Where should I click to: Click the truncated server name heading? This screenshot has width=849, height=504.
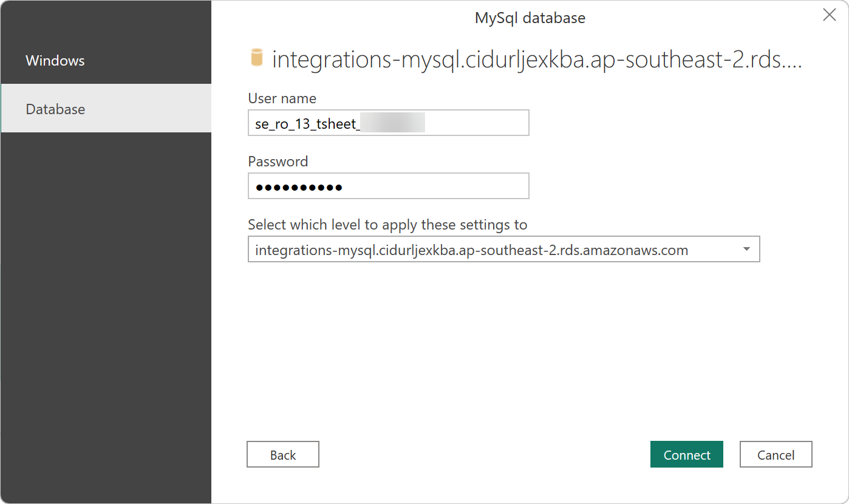537,60
